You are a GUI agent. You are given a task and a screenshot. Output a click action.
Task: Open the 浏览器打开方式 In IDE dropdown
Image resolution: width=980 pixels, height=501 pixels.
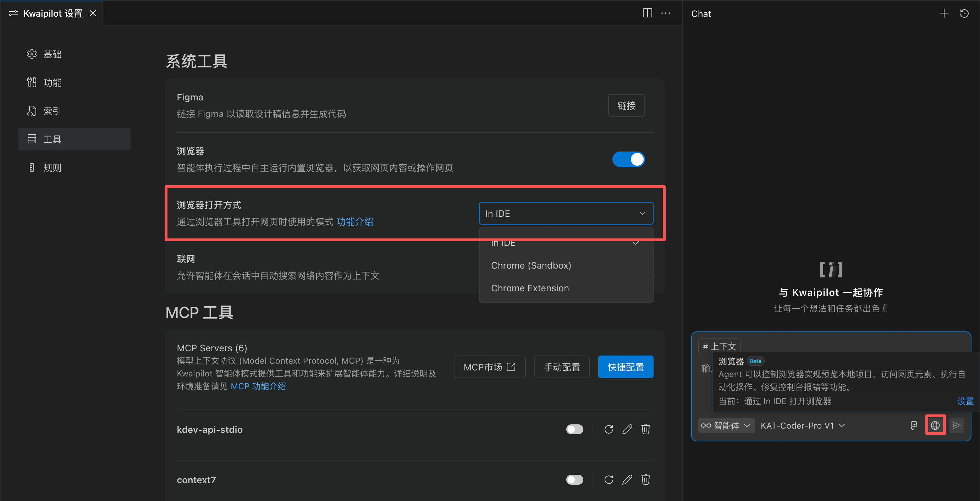pyautogui.click(x=566, y=213)
